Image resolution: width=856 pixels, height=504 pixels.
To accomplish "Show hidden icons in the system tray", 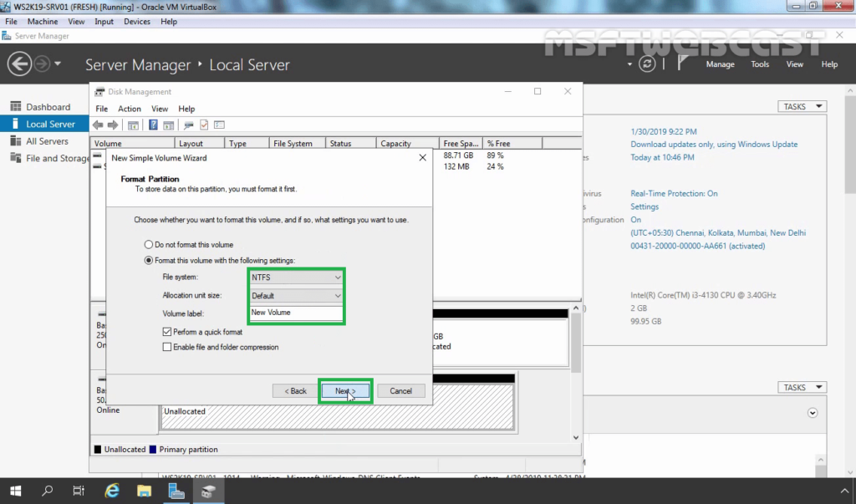I will click(x=844, y=491).
